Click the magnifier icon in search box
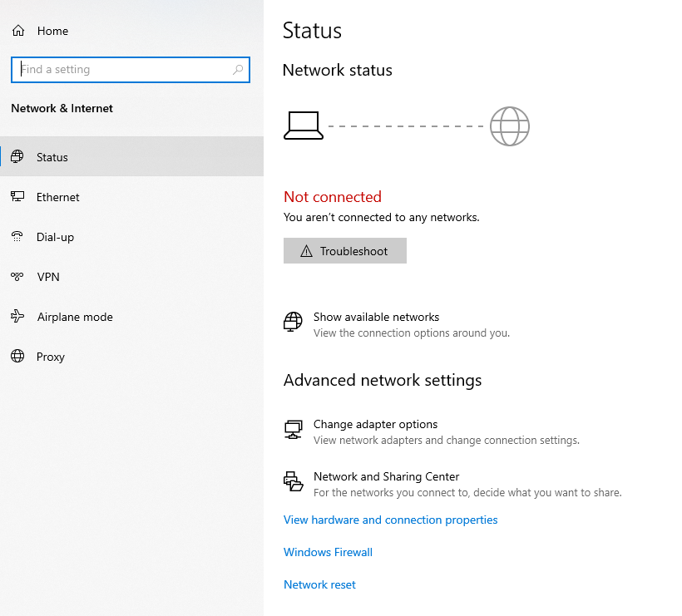Viewport: 682px width, 616px height. tap(239, 70)
